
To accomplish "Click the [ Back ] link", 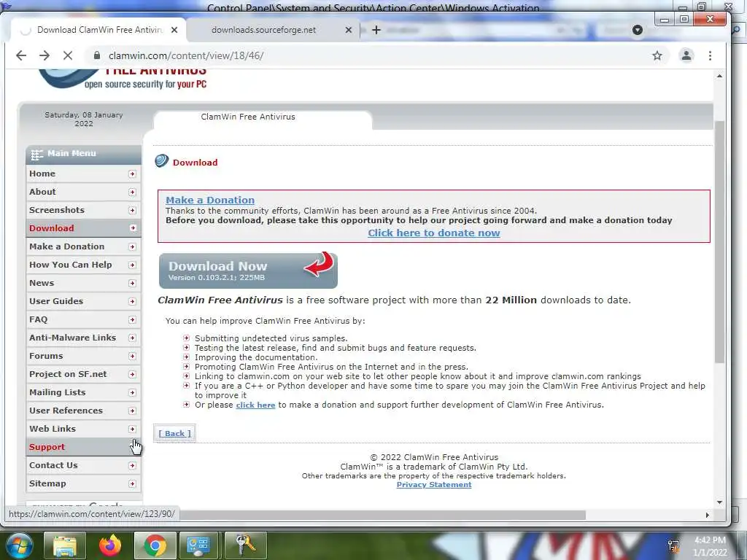I will [175, 433].
